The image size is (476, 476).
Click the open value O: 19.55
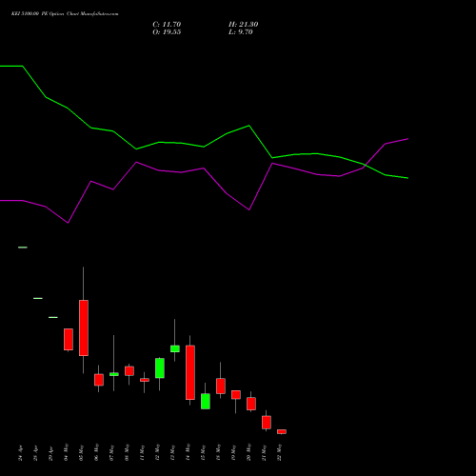tap(167, 32)
